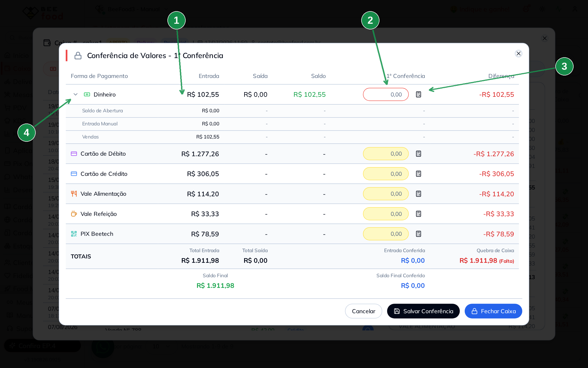Open calculator for Dinheiro row

(x=418, y=94)
